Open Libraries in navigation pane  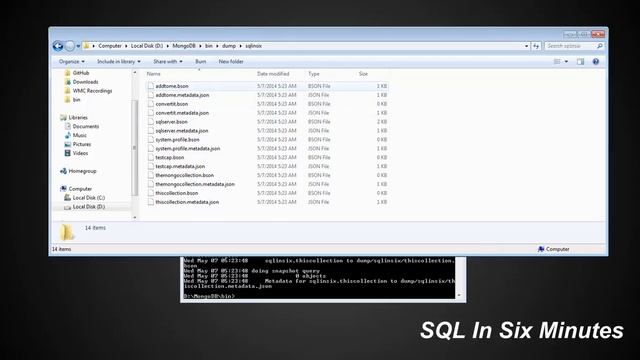[78, 118]
